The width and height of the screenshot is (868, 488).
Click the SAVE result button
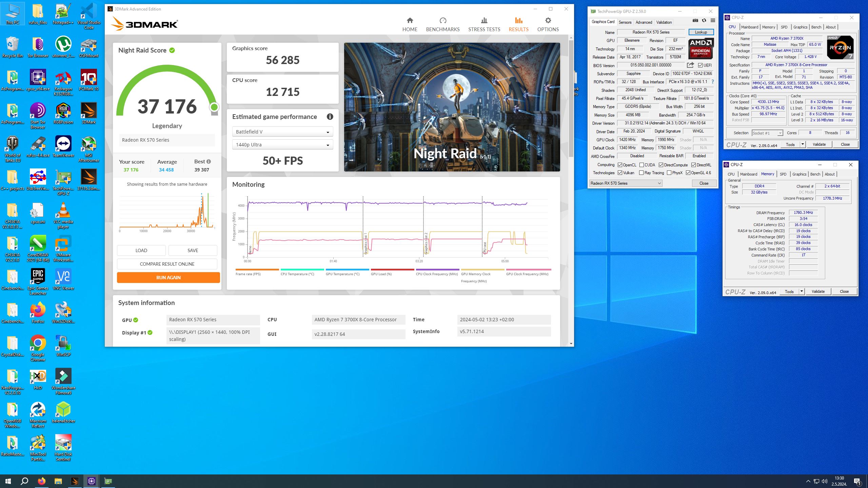(193, 250)
